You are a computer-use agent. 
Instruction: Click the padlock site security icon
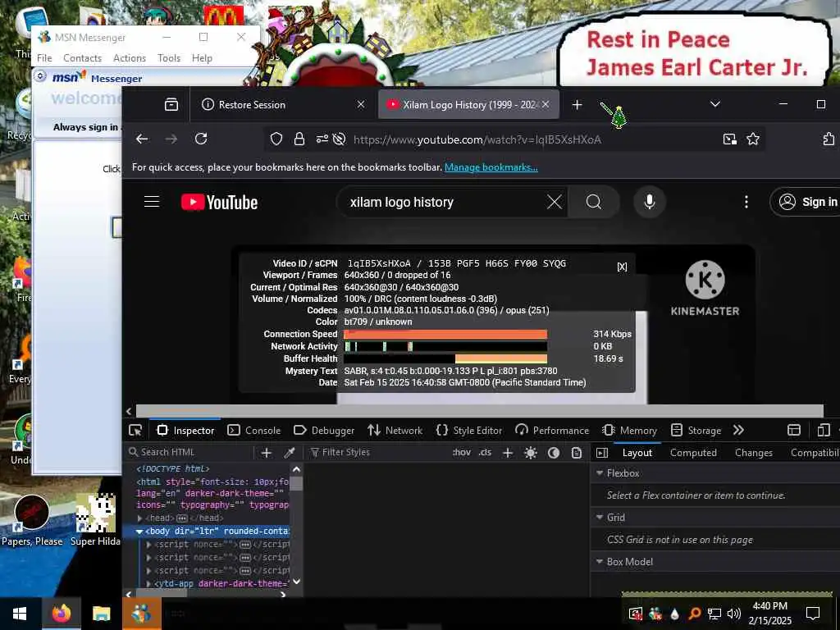[x=299, y=139]
